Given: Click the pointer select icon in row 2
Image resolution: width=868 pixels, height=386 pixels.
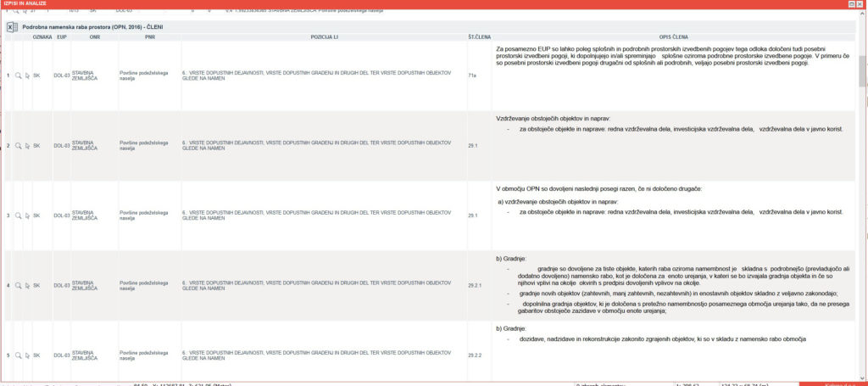Looking at the screenshot, I should pos(27,146).
